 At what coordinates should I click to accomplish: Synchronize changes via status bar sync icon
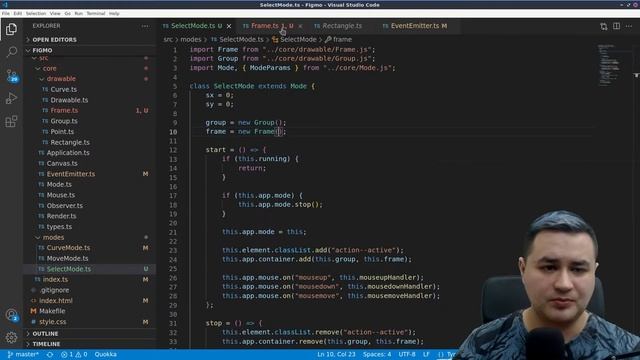(x=50, y=354)
